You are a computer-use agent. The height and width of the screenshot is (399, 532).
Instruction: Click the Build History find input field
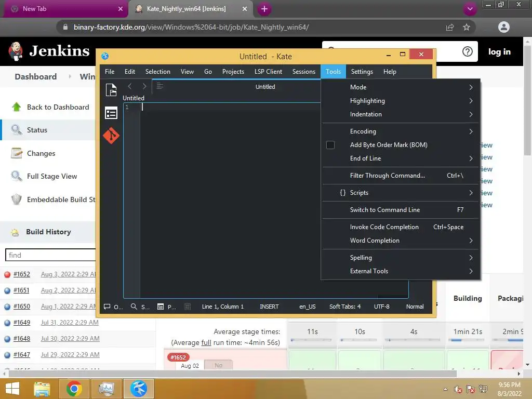click(51, 255)
